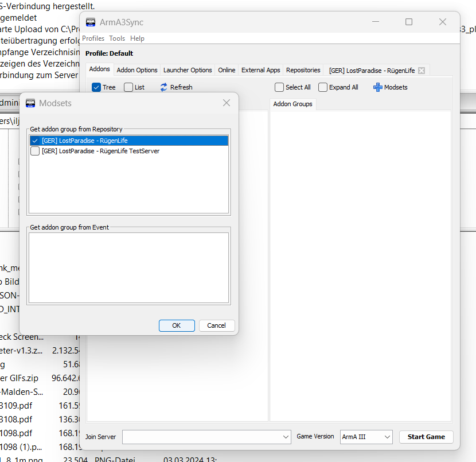Minimize the ArmA3Sync window
The width and height of the screenshot is (476, 462).
(376, 22)
